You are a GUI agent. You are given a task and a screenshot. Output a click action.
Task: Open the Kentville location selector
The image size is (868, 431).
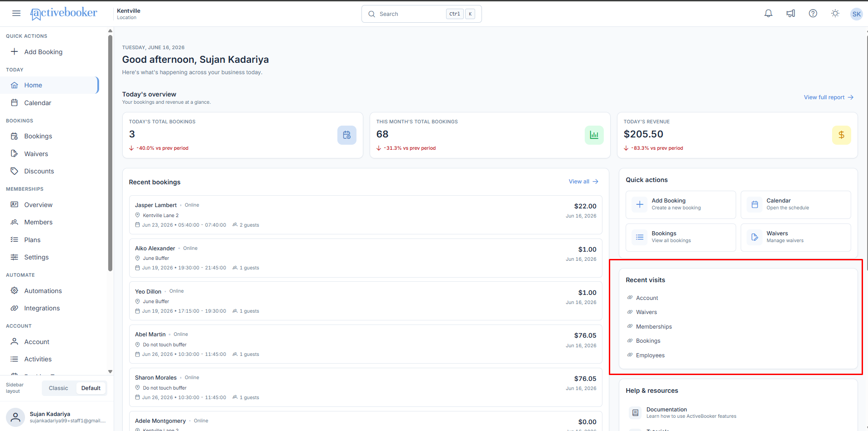(x=129, y=14)
